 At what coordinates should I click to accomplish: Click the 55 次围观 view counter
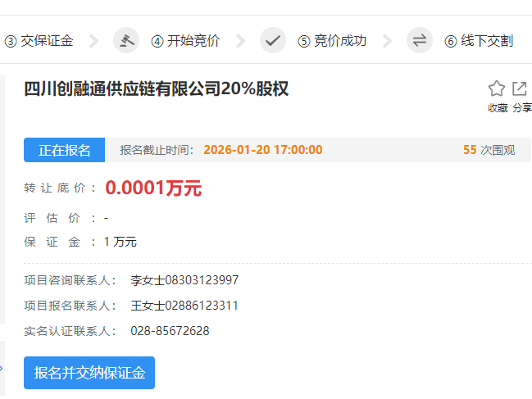[x=489, y=150]
